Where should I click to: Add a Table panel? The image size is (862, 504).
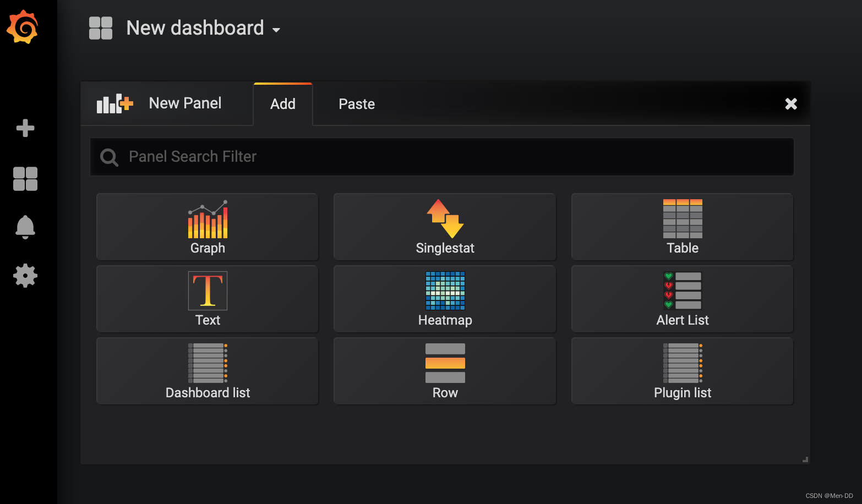(x=683, y=227)
